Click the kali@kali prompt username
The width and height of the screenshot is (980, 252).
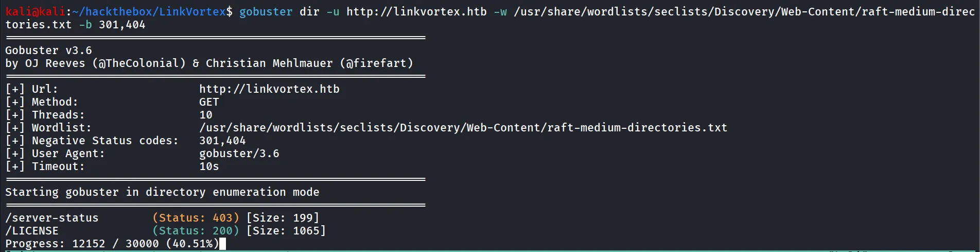click(x=36, y=11)
